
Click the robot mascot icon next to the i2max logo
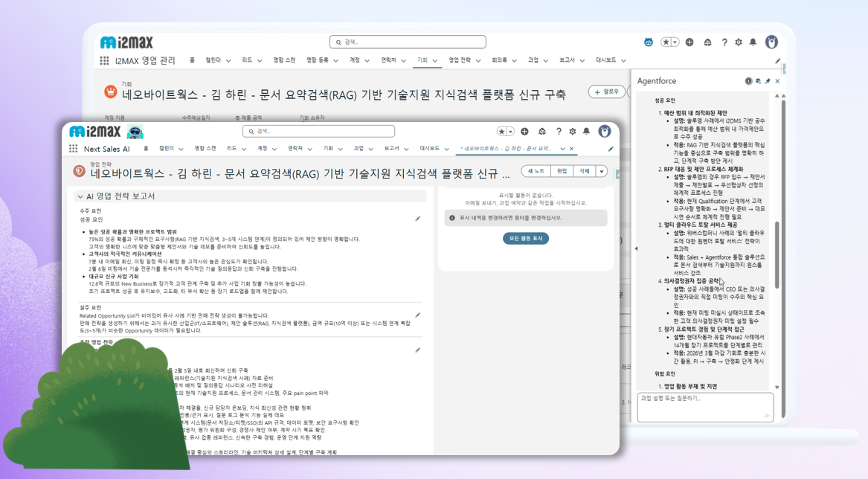pos(135,132)
